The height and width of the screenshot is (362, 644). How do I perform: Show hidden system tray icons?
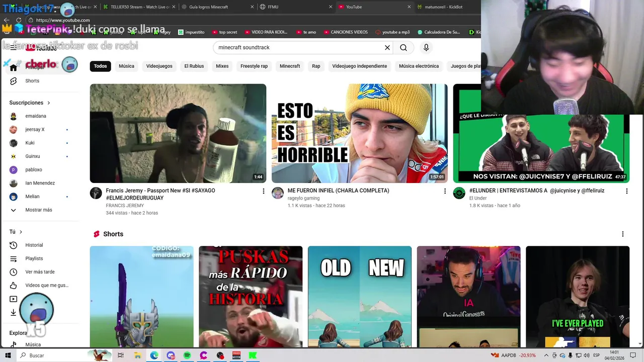pyautogui.click(x=547, y=355)
